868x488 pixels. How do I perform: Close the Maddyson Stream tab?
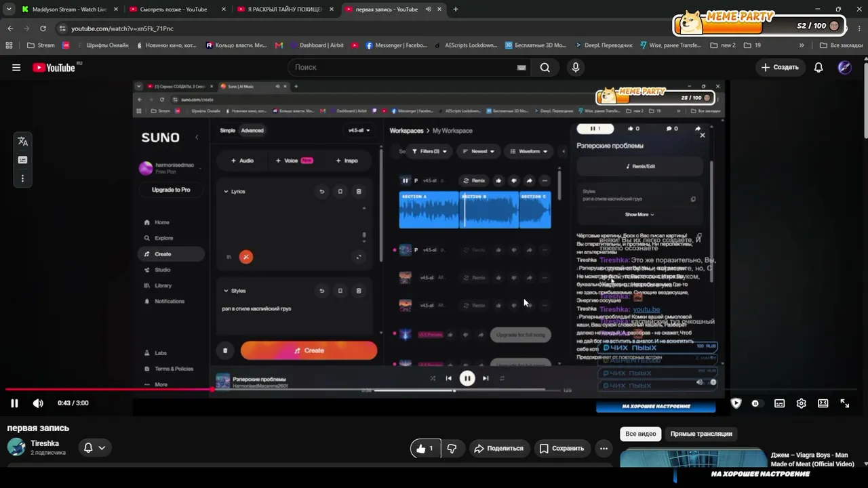(115, 9)
